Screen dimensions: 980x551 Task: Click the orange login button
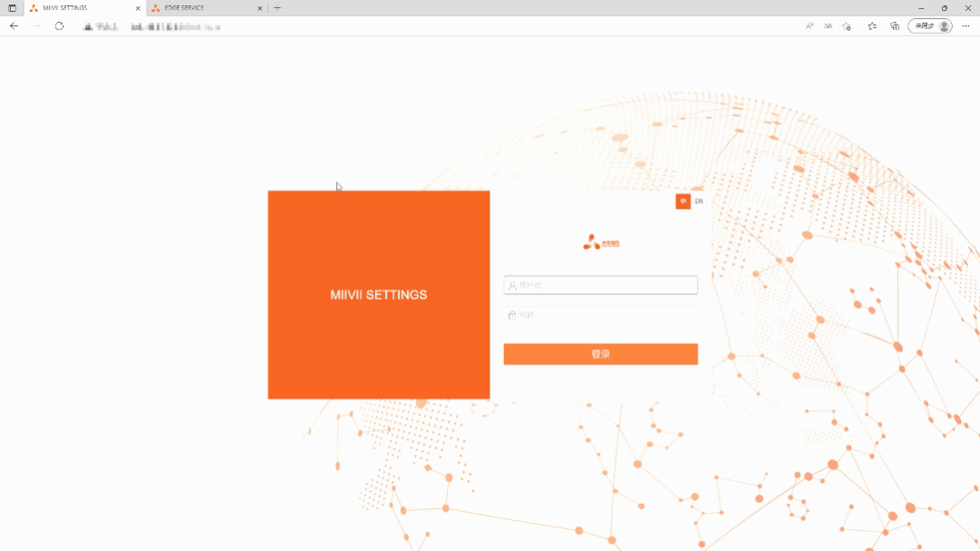point(600,354)
